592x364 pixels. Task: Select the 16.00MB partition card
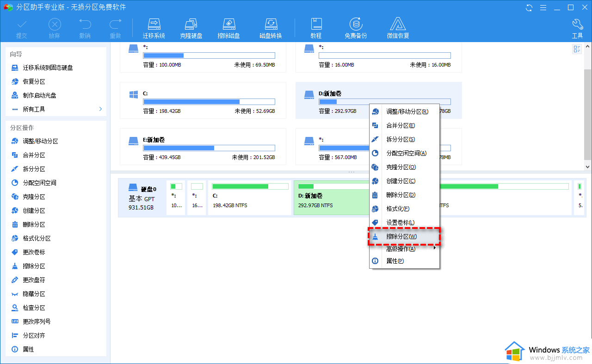[379, 57]
